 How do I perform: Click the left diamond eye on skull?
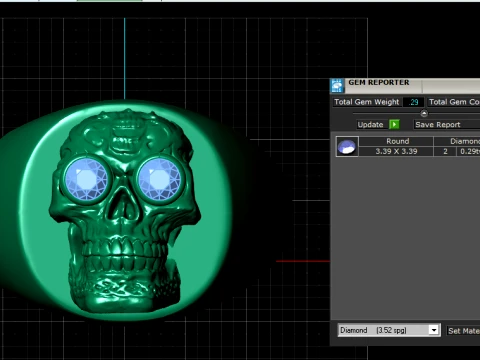click(86, 179)
